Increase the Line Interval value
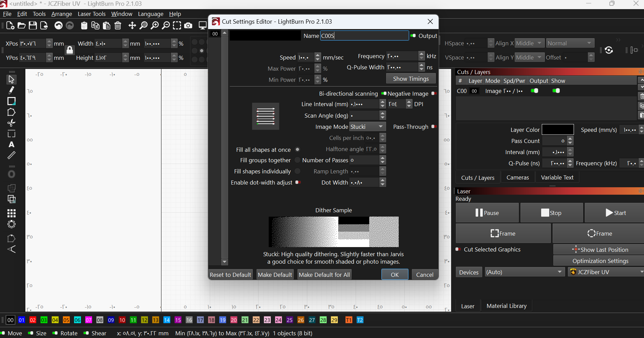This screenshot has height=338, width=644. tap(383, 102)
